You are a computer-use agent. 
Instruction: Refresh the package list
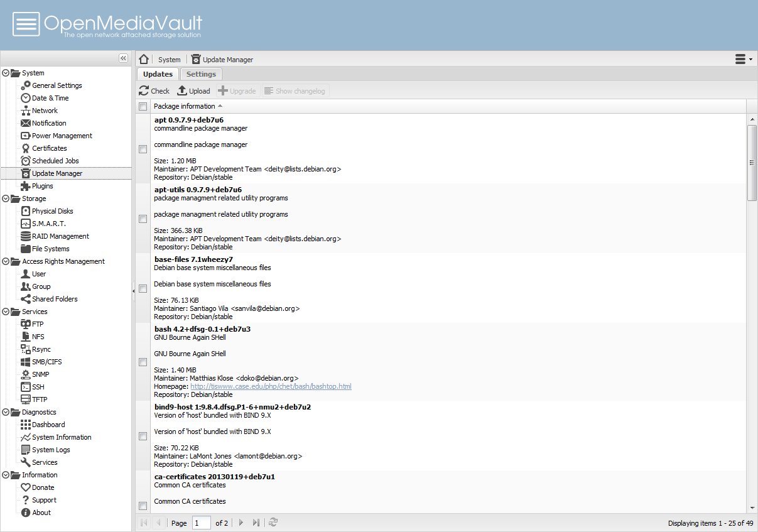pos(273,523)
